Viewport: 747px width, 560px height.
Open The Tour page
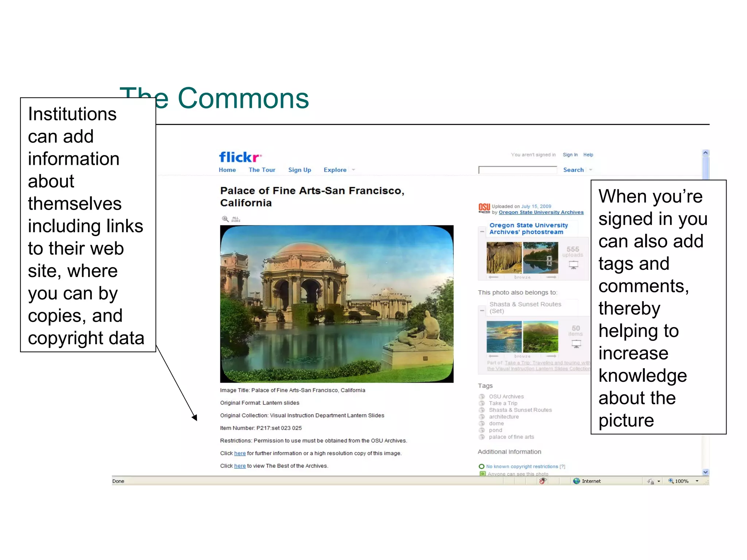tap(262, 170)
